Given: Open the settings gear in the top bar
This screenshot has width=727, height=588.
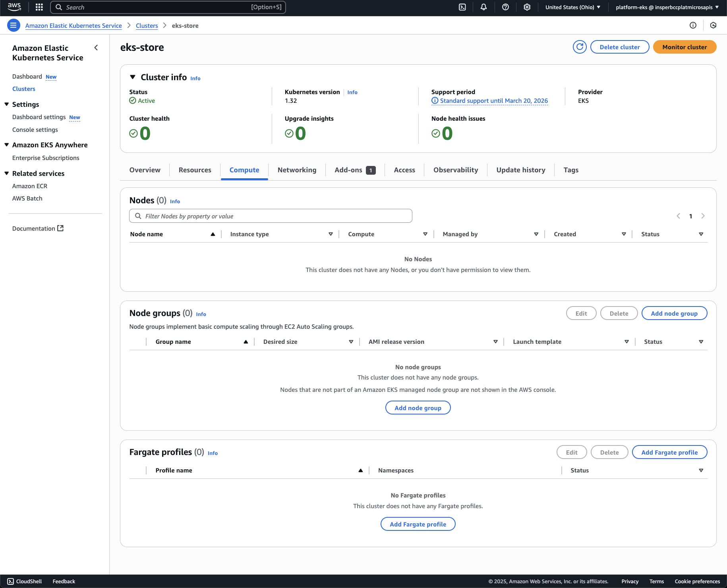Looking at the screenshot, I should point(527,7).
